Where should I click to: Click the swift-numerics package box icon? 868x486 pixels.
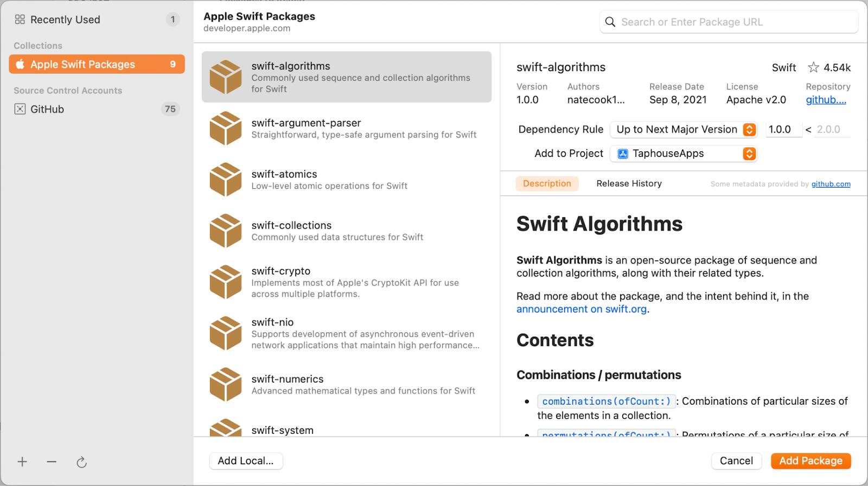[226, 385]
